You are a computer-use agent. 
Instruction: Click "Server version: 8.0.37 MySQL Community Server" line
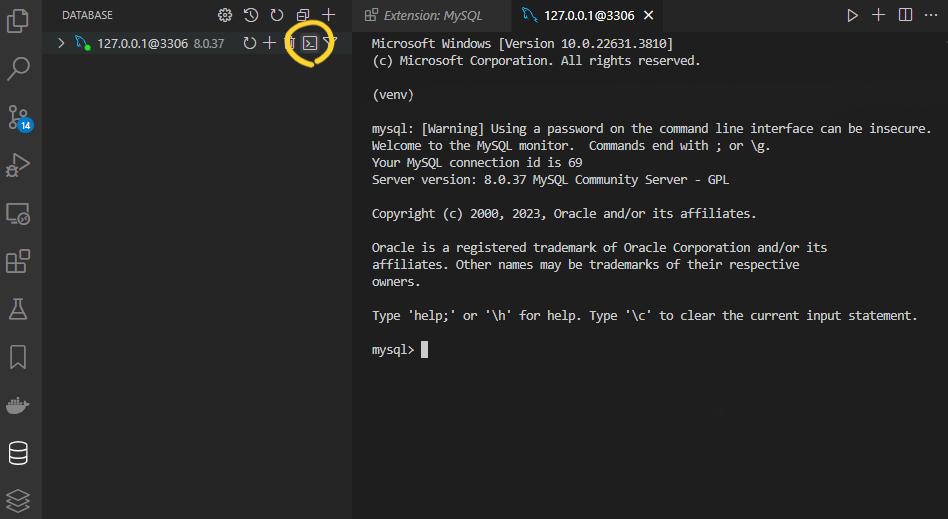pyautogui.click(x=550, y=180)
